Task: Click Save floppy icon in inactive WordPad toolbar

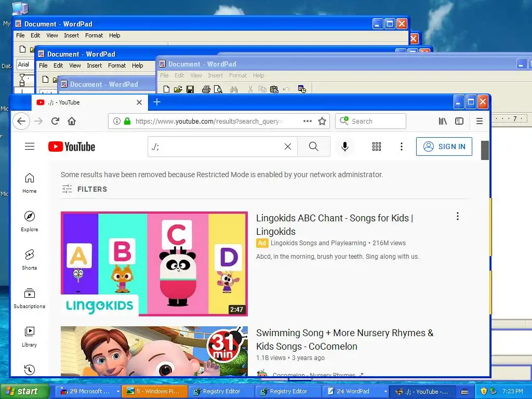Action: tap(190, 89)
